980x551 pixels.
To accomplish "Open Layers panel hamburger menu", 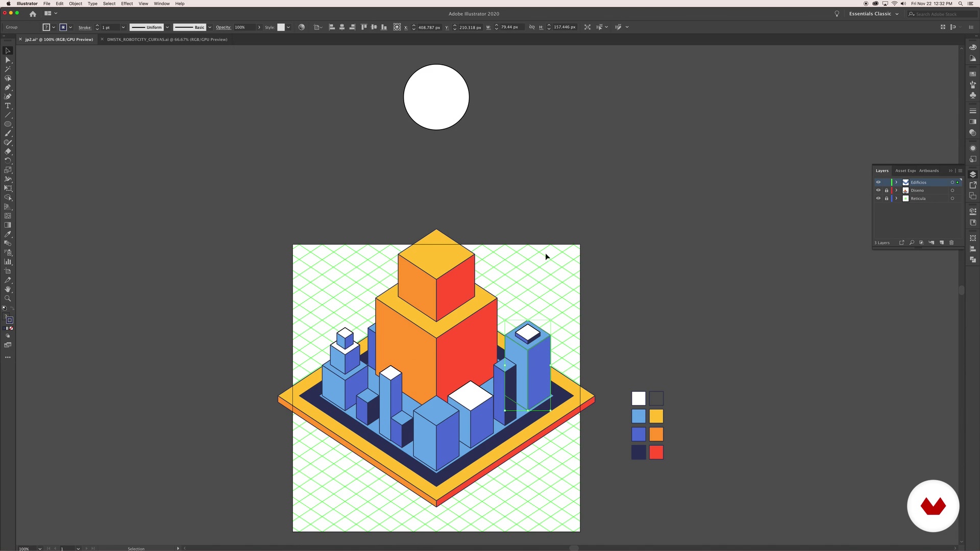I will tap(960, 170).
